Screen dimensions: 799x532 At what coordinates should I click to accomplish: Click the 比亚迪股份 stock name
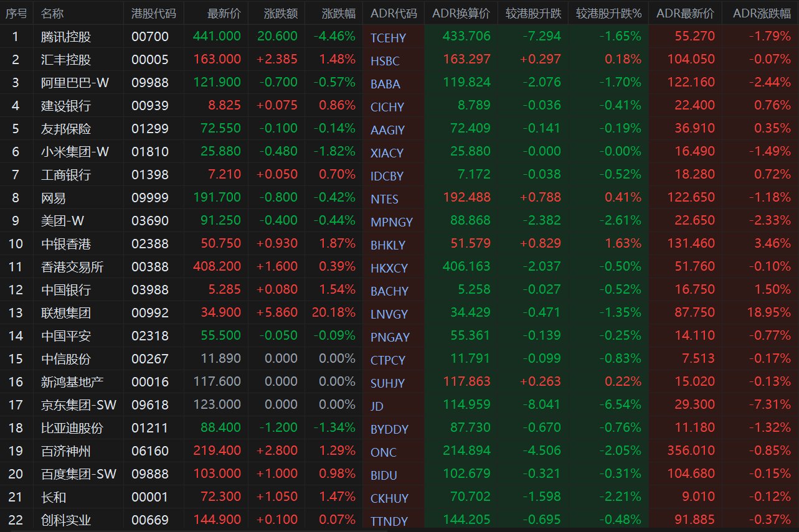[x=72, y=428]
